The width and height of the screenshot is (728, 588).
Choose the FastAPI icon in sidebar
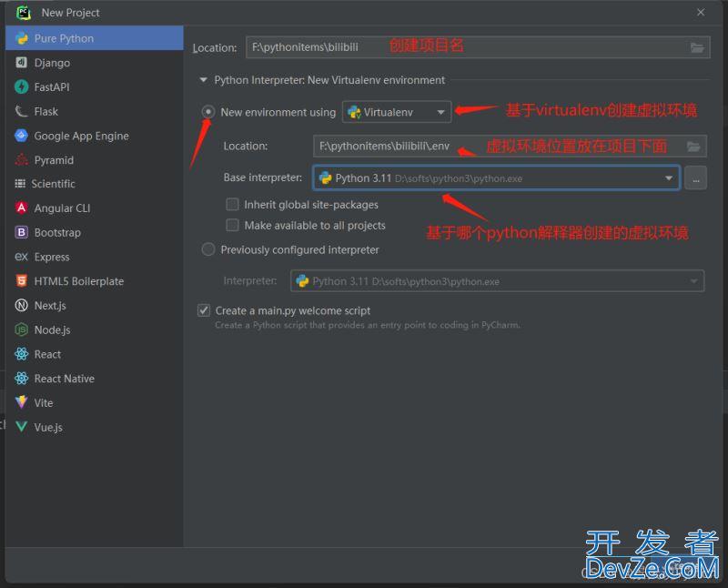pyautogui.click(x=21, y=86)
